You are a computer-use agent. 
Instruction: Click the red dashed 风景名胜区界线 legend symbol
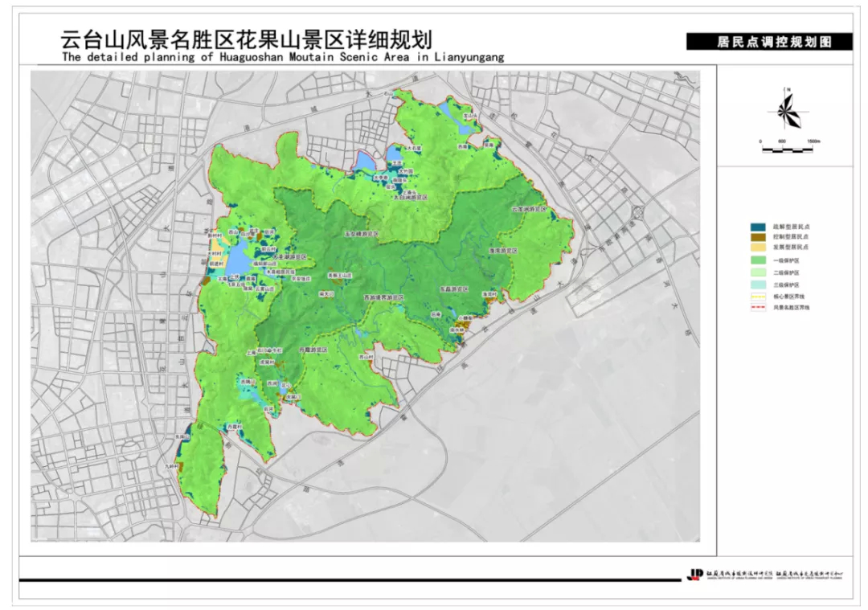tap(758, 307)
